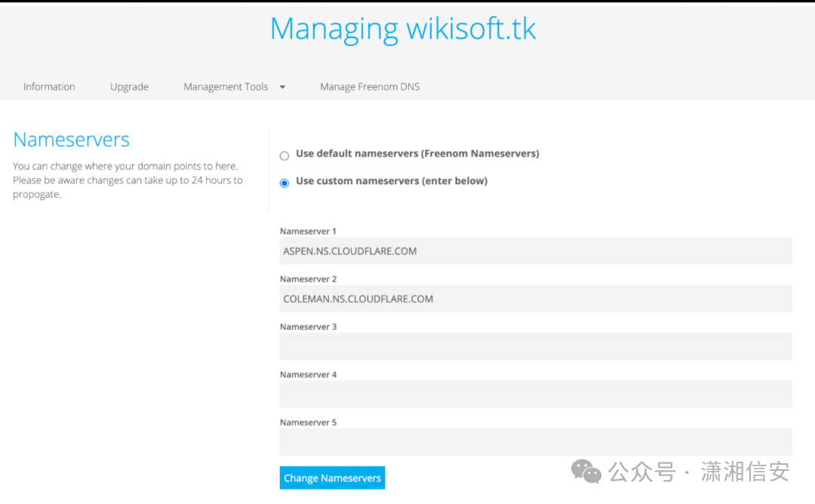Focus the empty Nameserver 4 field
This screenshot has height=504, width=815.
coord(536,395)
